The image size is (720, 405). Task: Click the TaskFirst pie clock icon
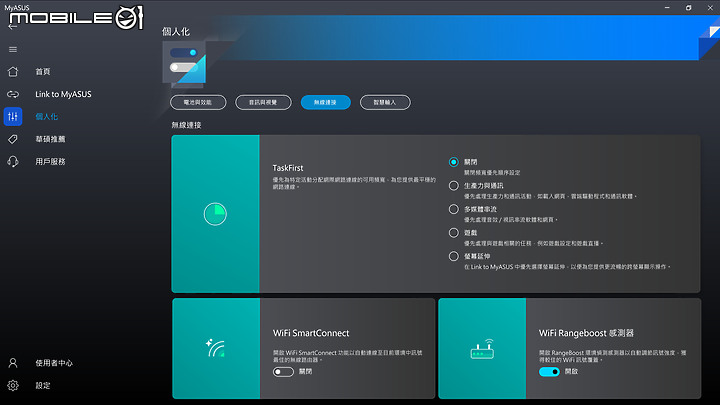tap(215, 214)
